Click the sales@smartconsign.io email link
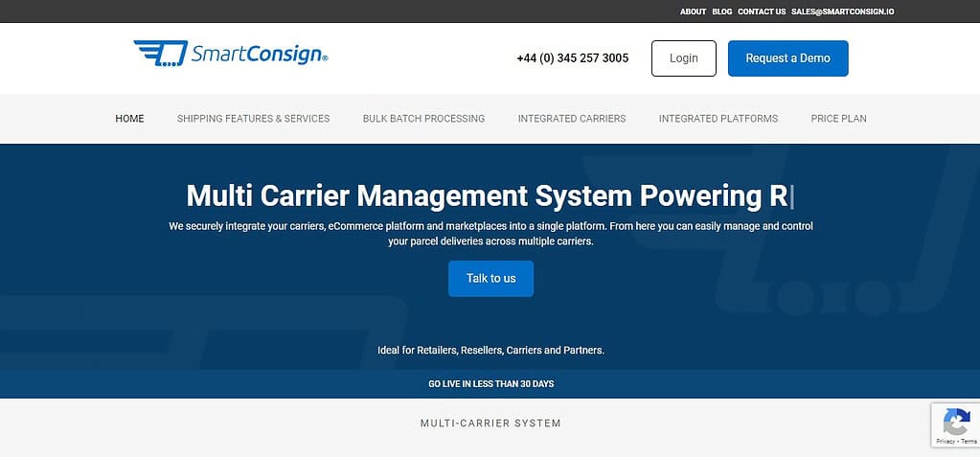The height and width of the screenshot is (457, 980). [842, 11]
